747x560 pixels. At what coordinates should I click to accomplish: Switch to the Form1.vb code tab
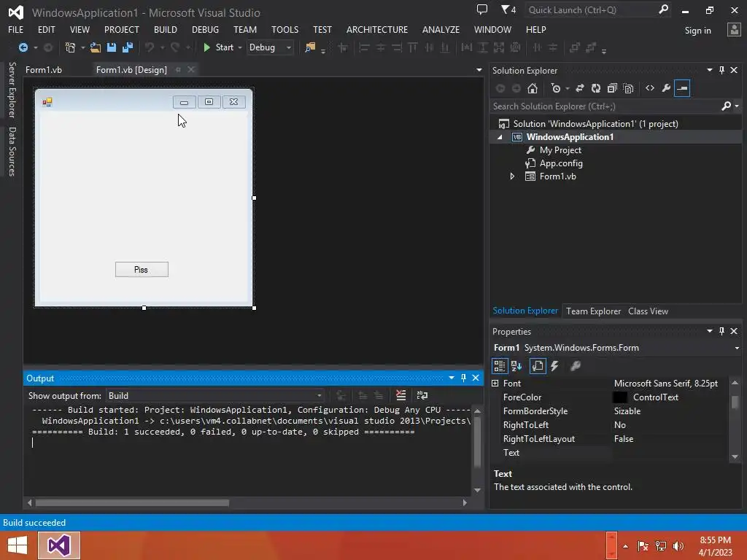pos(44,69)
